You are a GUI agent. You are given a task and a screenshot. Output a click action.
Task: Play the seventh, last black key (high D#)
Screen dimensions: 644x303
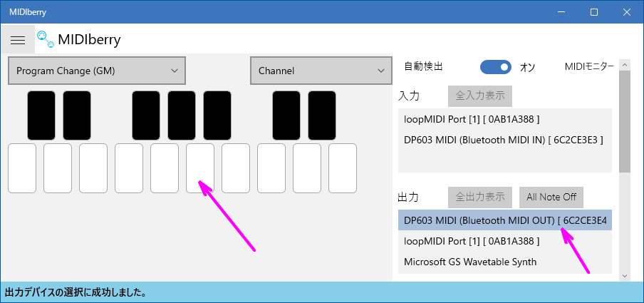[x=322, y=115]
